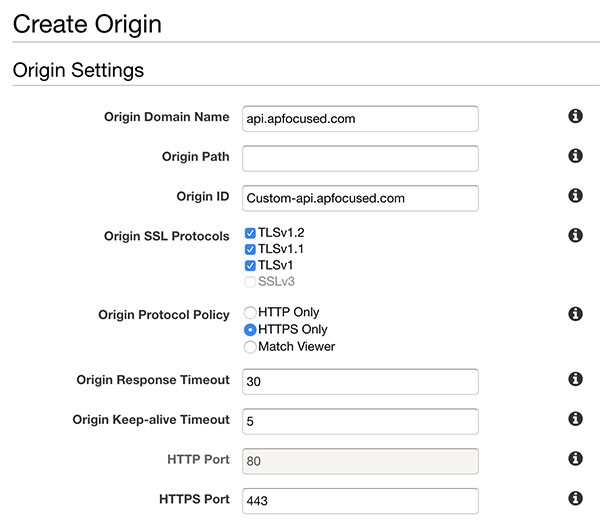Choose the Match Viewer policy option
The width and height of the screenshot is (600, 526).
click(x=250, y=347)
